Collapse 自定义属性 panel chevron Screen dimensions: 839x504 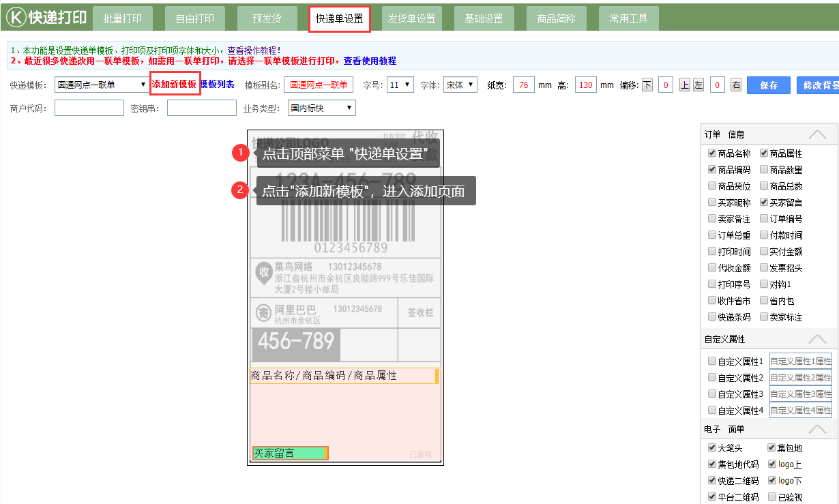[817, 339]
